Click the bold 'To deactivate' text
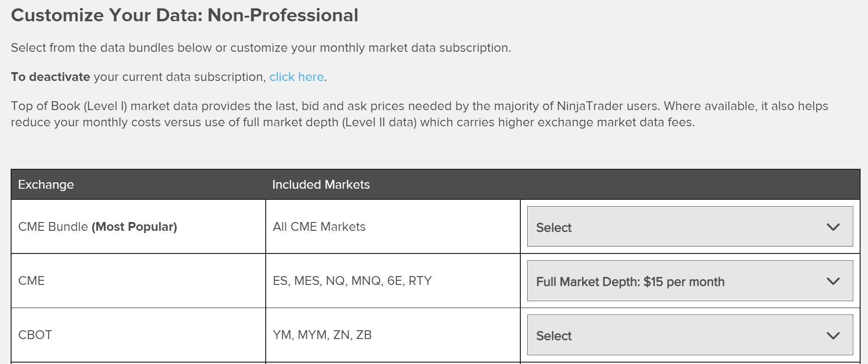The width and height of the screenshot is (868, 364). click(50, 77)
